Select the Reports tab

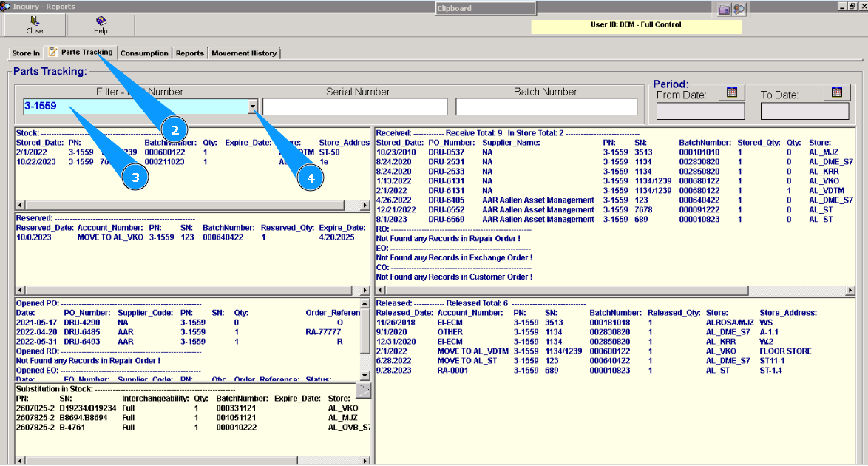pos(189,53)
